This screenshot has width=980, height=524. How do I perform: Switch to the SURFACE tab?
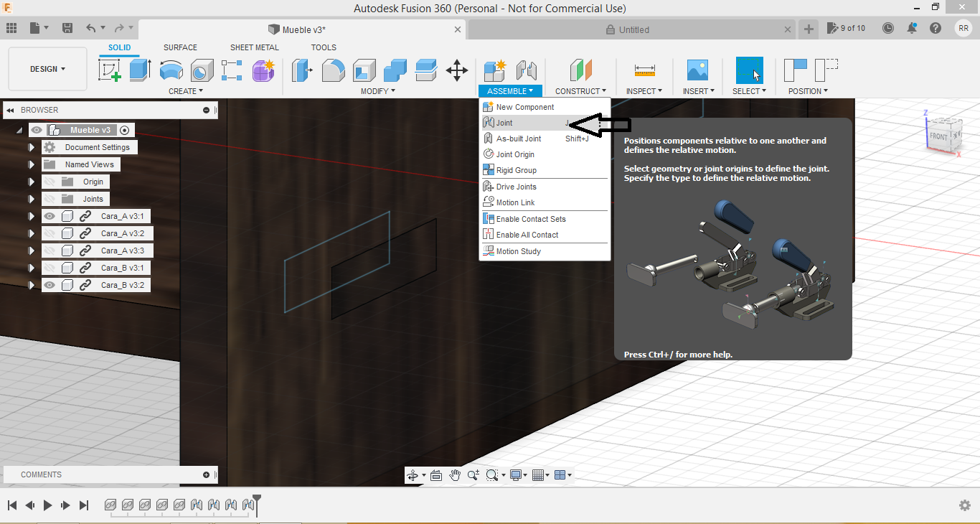pyautogui.click(x=180, y=47)
